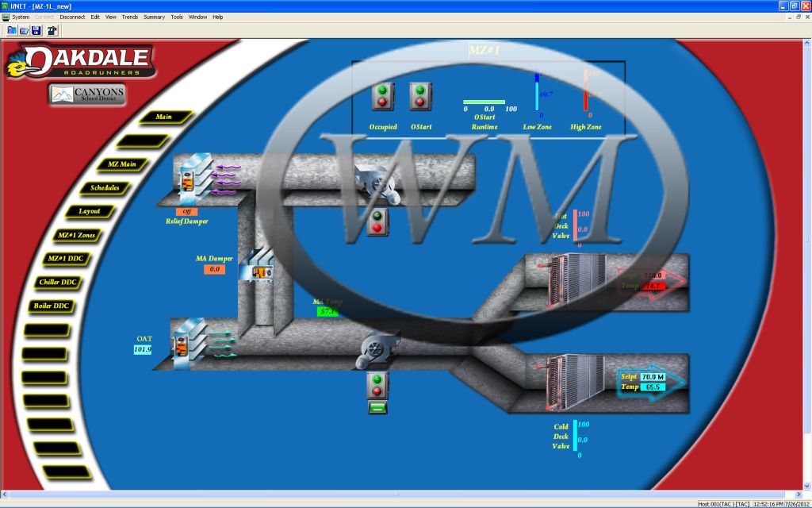812x508 pixels.
Task: Click the OAT 101.9 value
Action: click(x=143, y=350)
